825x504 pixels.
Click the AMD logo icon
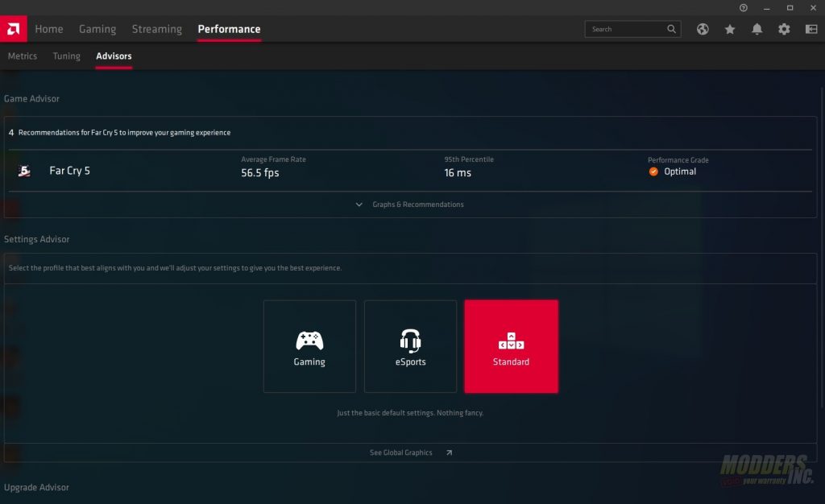13,29
